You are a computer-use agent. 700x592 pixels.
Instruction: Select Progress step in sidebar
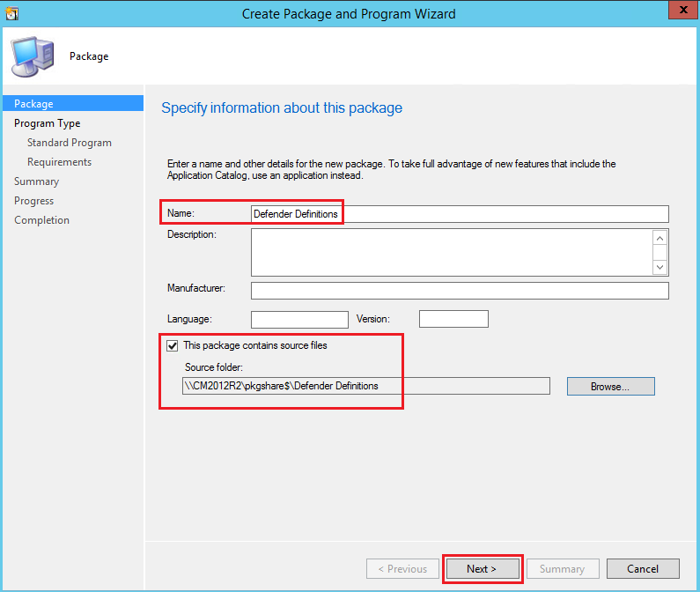(33, 201)
